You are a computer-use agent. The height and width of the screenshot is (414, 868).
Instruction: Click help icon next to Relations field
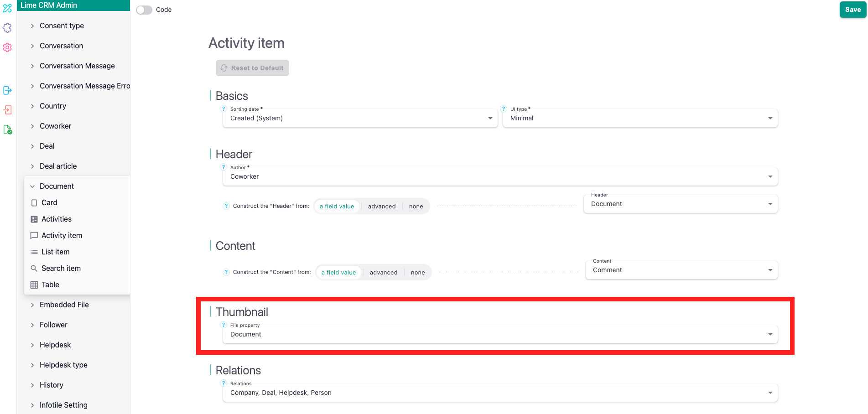(223, 383)
